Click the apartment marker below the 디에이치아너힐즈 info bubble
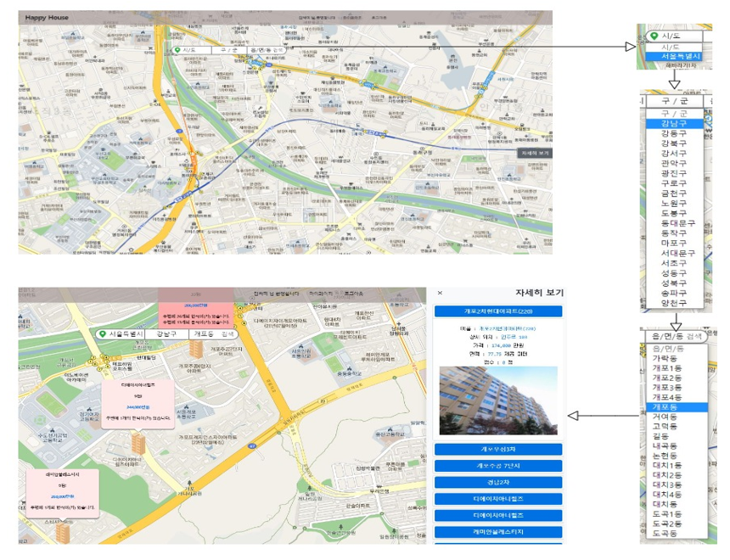Screen dimensions: 730x560 138,442
